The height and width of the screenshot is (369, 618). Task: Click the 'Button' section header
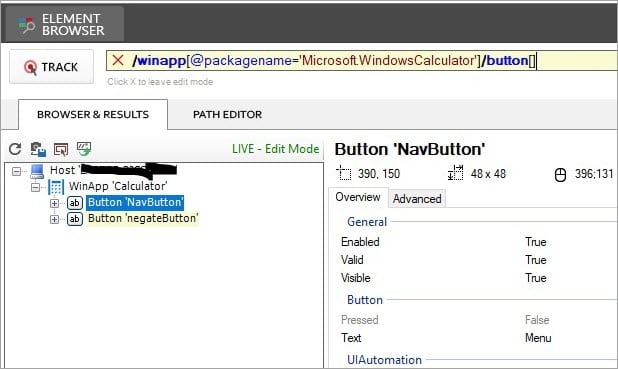pyautogui.click(x=365, y=300)
